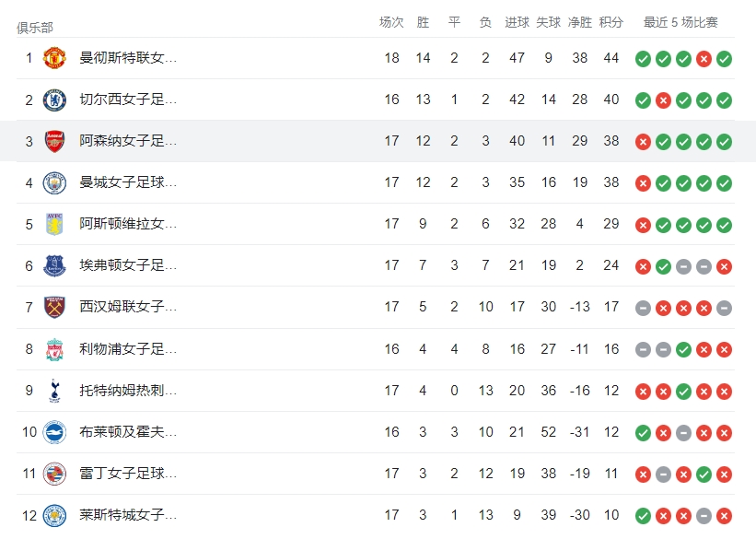Click the 积分 column header

coord(611,22)
